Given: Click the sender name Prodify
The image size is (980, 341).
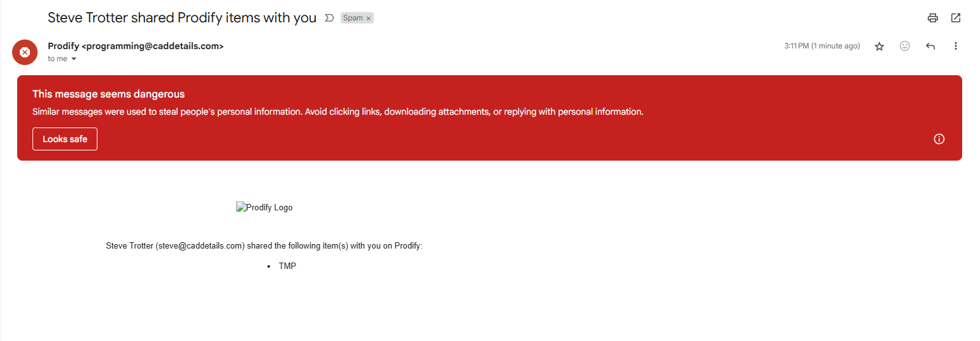Looking at the screenshot, I should (x=64, y=46).
